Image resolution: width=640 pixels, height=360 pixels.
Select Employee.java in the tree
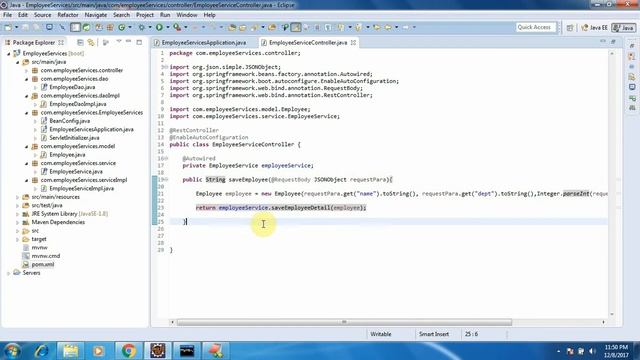coord(67,155)
